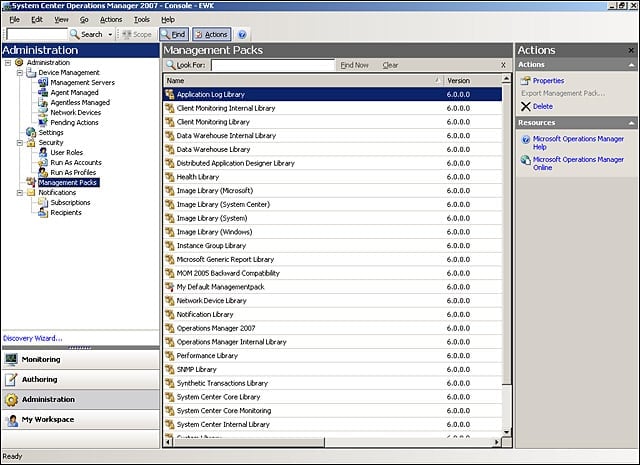Click the horizontal scrollbar right arrow
This screenshot has height=465, width=640.
click(496, 442)
